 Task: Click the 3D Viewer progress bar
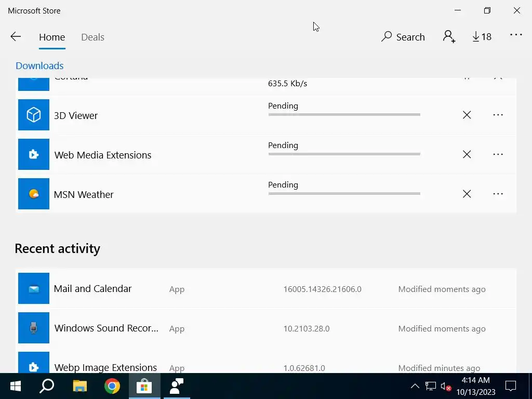click(x=344, y=115)
